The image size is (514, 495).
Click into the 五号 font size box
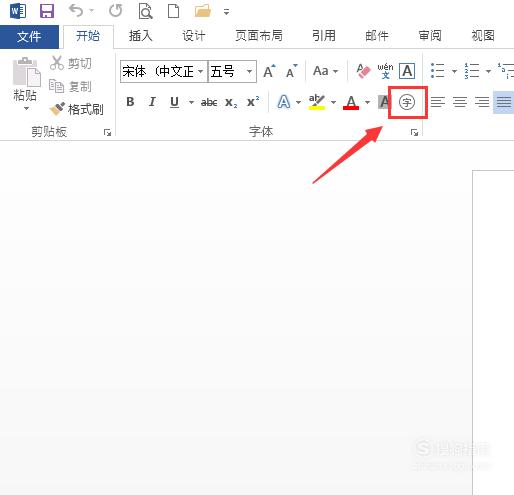(226, 71)
